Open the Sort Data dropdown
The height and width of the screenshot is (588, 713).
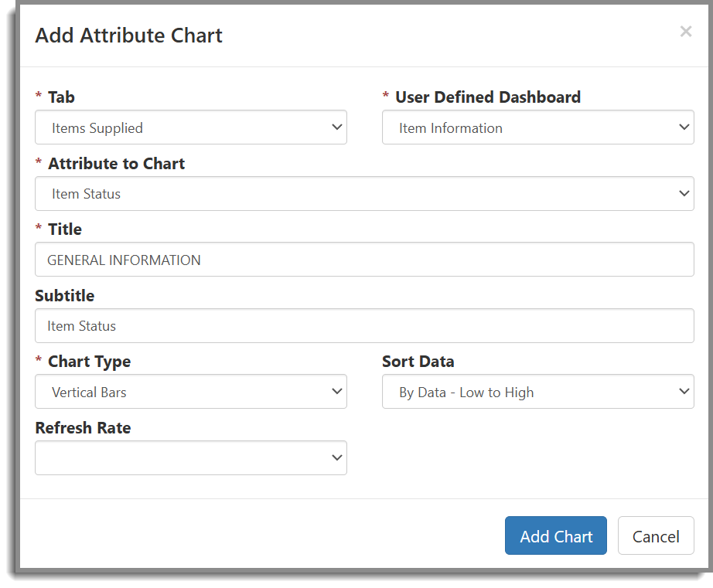pyautogui.click(x=538, y=392)
